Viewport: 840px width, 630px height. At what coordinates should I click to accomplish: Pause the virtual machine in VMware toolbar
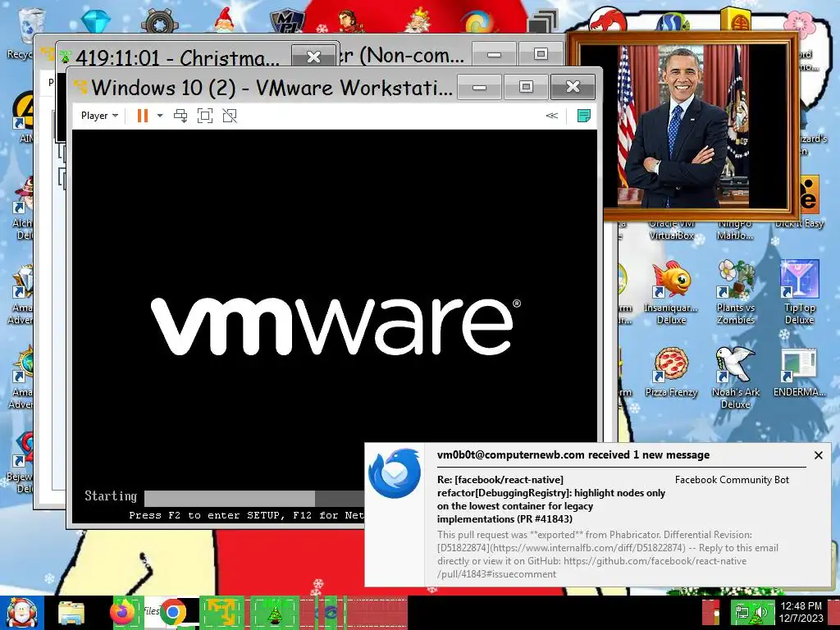coord(142,116)
